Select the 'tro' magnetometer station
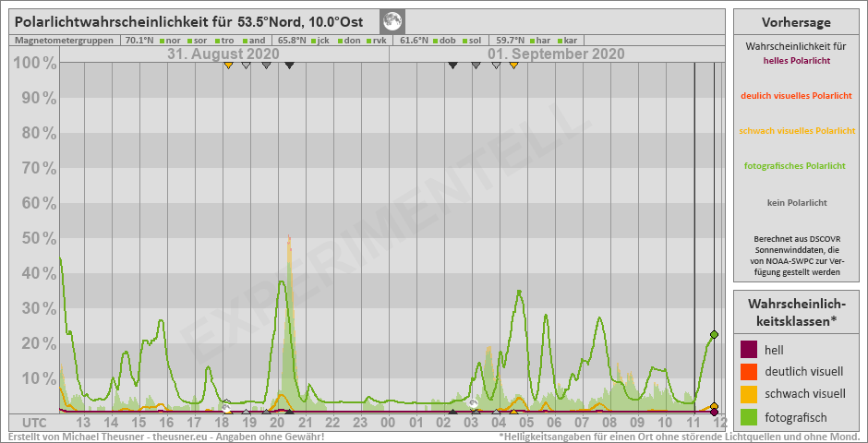Viewport: 868px width, 443px height. tap(226, 41)
